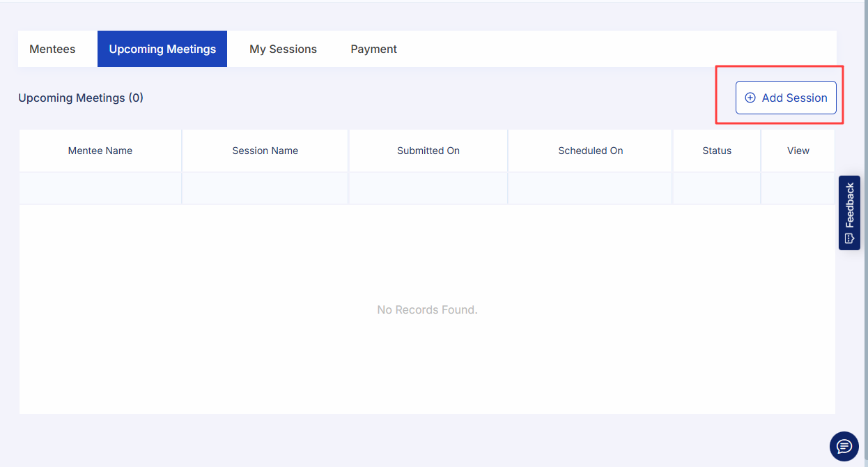Open the vertical Feedback side panel
Image resolution: width=868 pixels, height=467 pixels.
pos(849,206)
